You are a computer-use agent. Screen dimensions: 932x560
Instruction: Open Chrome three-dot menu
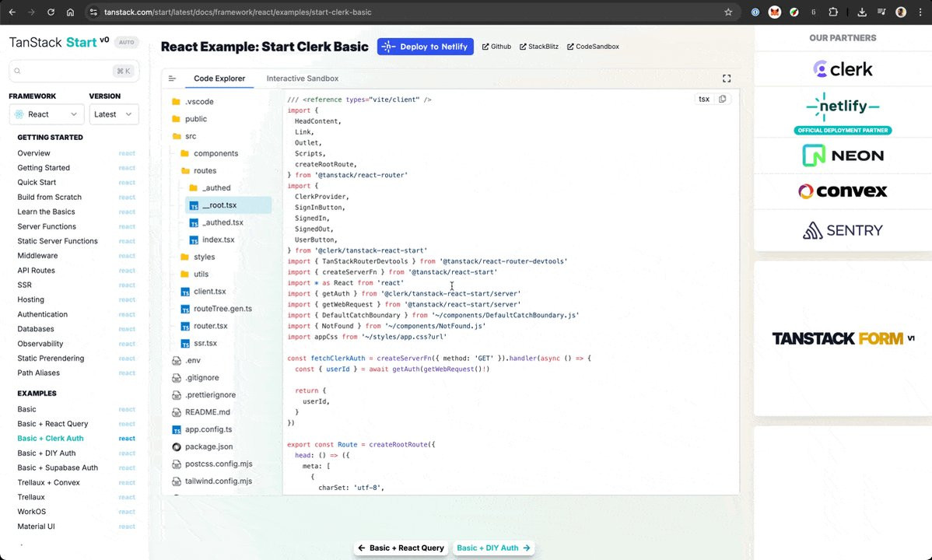920,12
